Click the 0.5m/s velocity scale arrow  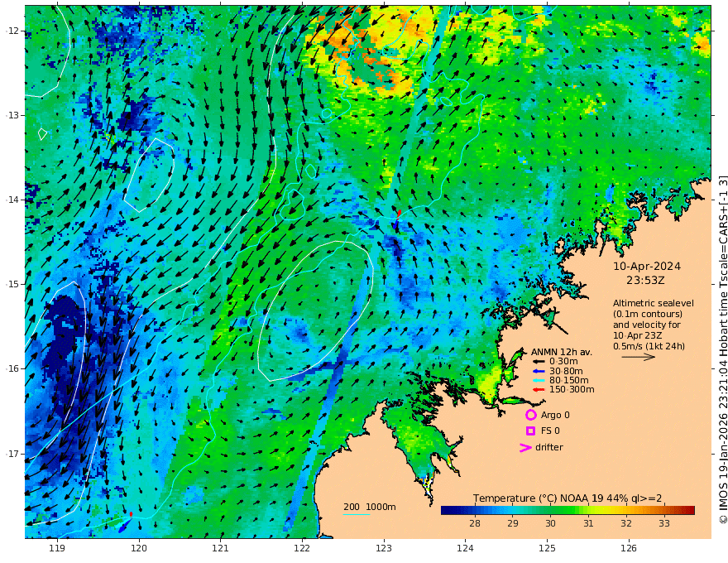[639, 357]
